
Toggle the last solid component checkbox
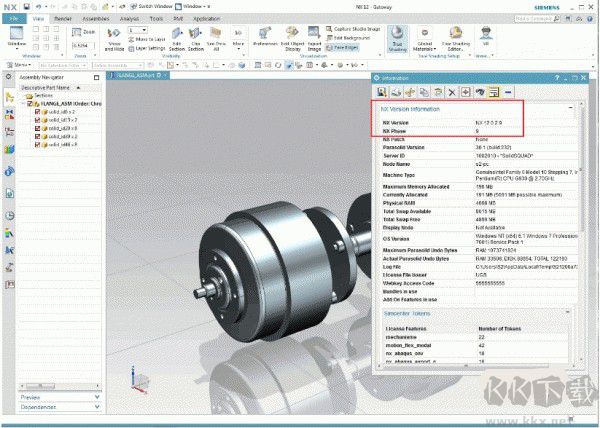coord(38,143)
